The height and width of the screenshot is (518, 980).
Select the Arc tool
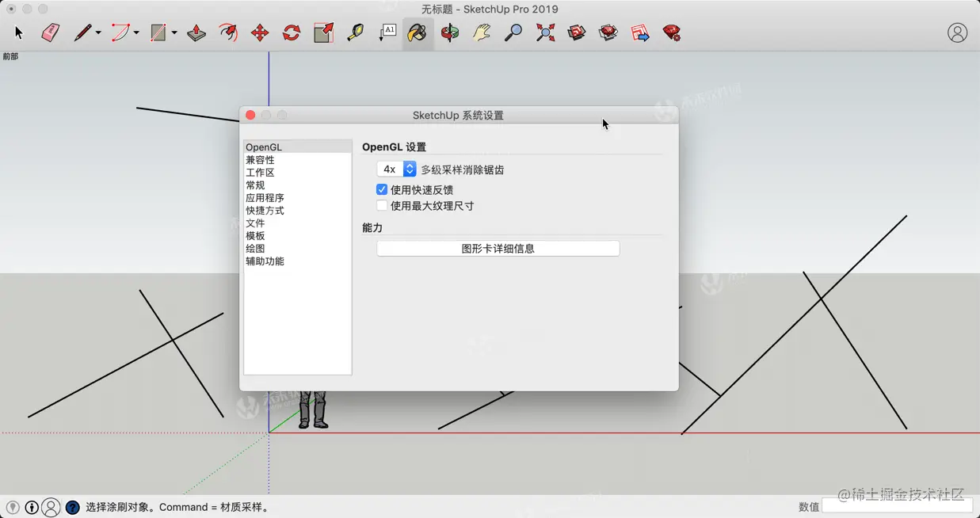[120, 32]
